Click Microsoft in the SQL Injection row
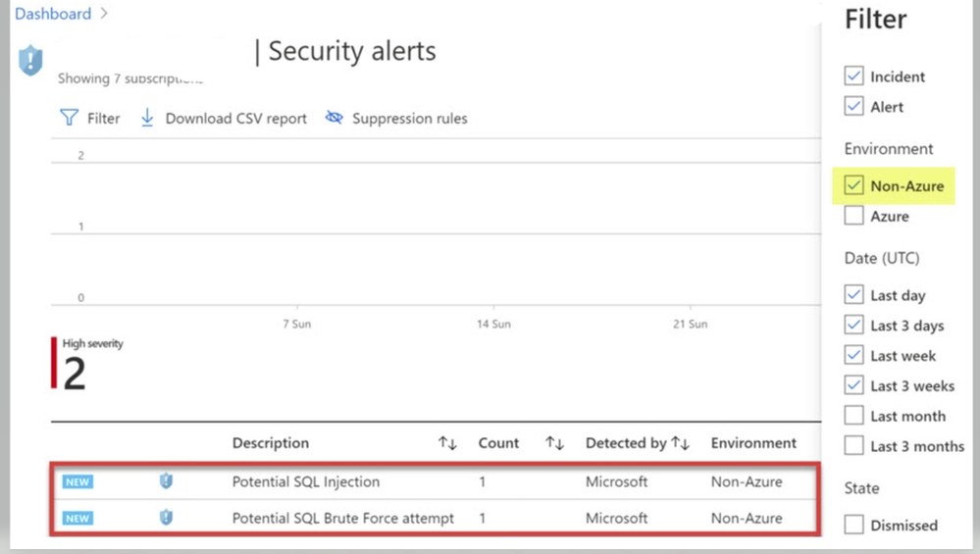 (x=616, y=481)
